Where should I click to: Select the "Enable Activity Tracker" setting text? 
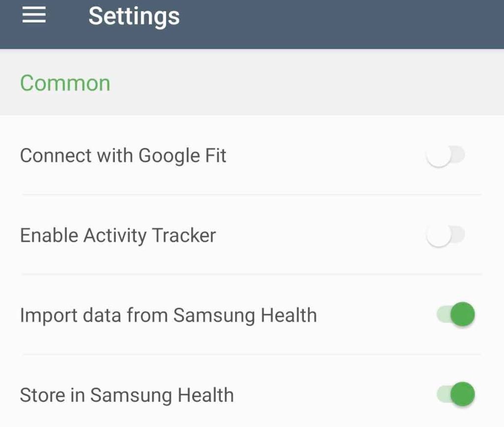coord(118,235)
